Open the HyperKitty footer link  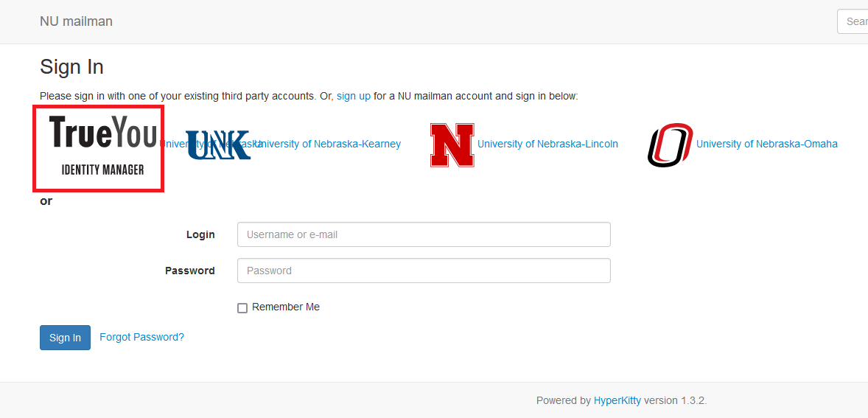point(617,400)
